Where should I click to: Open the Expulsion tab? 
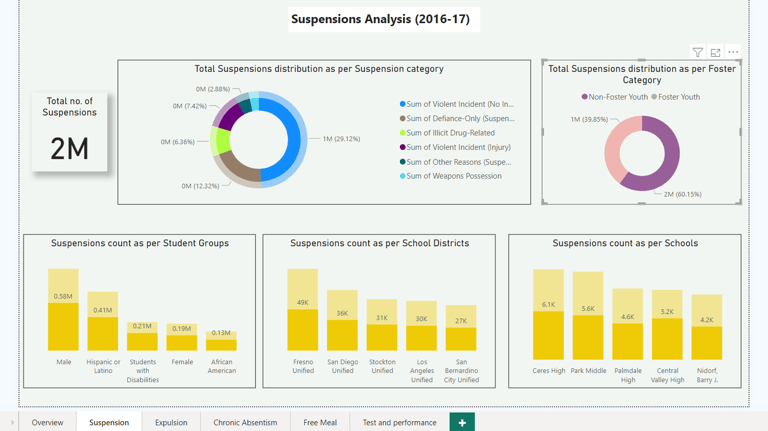click(171, 422)
